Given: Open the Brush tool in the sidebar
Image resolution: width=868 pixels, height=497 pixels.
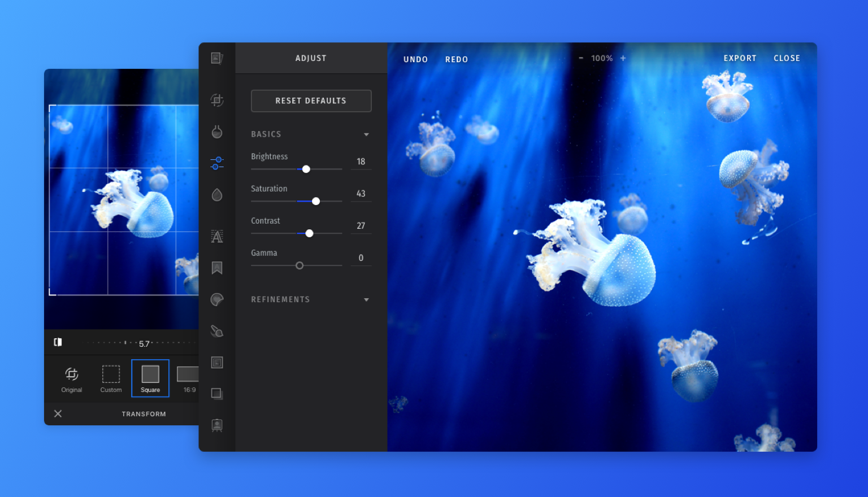Looking at the screenshot, I should 217,332.
